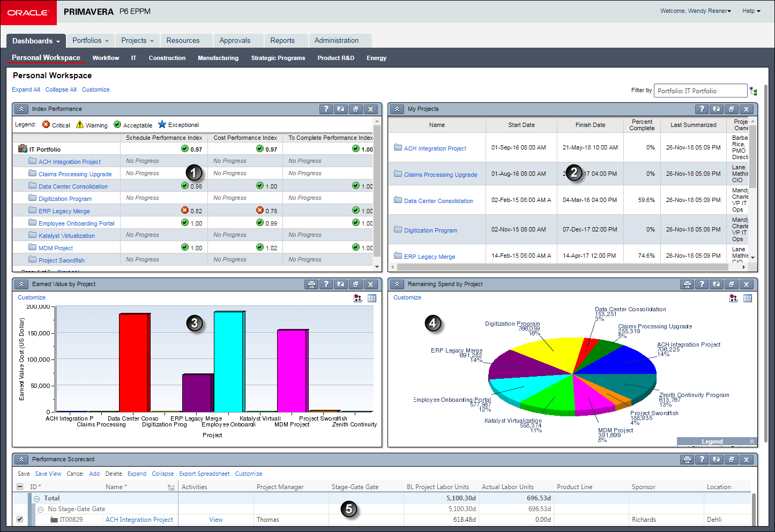Toggle the checkbox for row IT00829

coord(20,519)
